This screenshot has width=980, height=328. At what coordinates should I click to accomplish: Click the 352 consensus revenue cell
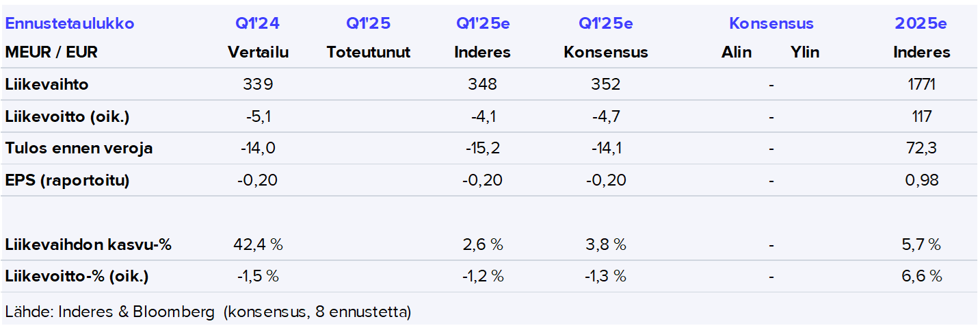[606, 85]
